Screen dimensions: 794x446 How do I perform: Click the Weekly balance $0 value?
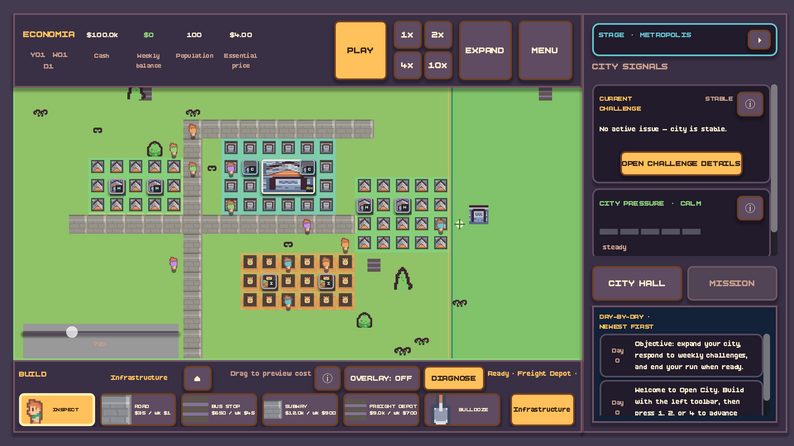pos(148,35)
